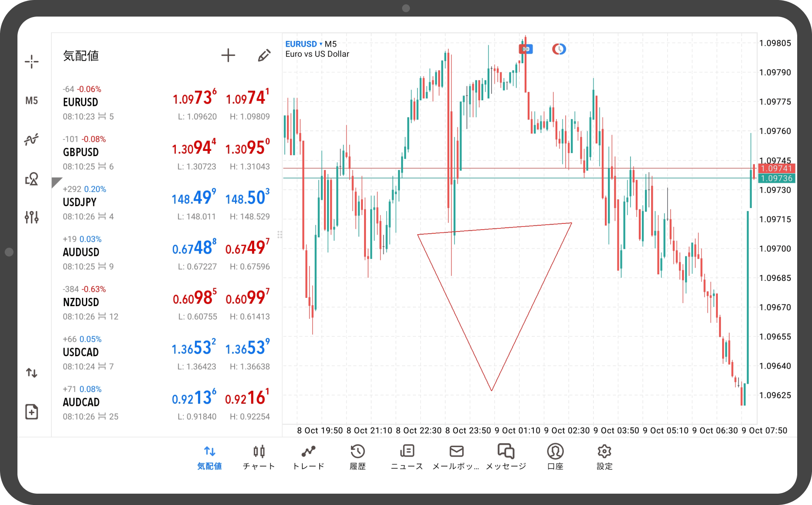Viewport: 812px width, 505px height.
Task: Tap AUDUSD bid price 0.67488
Action: (x=194, y=247)
